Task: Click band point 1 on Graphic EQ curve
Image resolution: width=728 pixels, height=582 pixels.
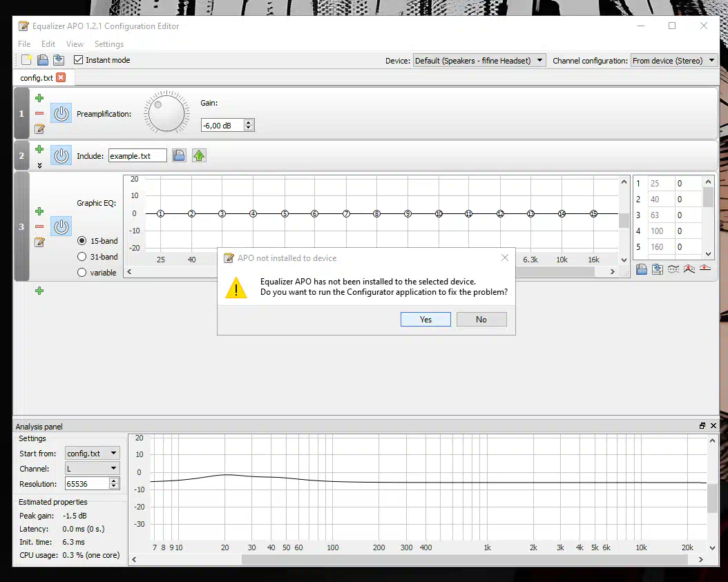Action: [x=160, y=213]
